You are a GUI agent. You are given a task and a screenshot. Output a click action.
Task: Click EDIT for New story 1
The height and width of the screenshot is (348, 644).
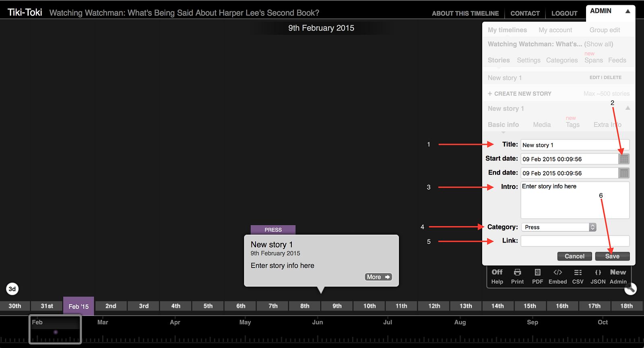pos(594,77)
